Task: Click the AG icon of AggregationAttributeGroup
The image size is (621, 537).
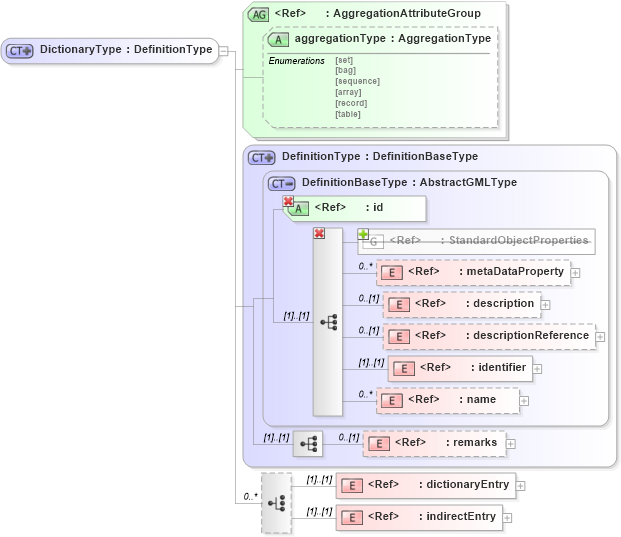Action: (x=258, y=15)
